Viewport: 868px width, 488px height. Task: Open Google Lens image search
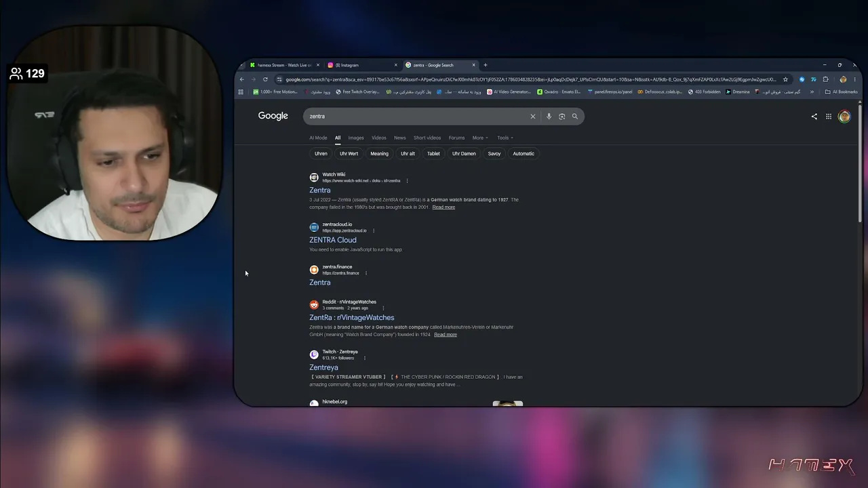point(561,117)
